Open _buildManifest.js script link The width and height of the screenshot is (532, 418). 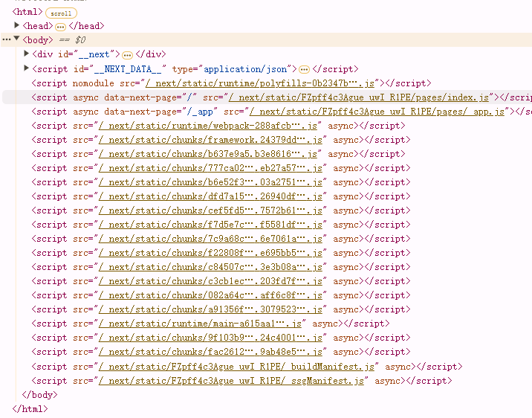click(x=236, y=367)
